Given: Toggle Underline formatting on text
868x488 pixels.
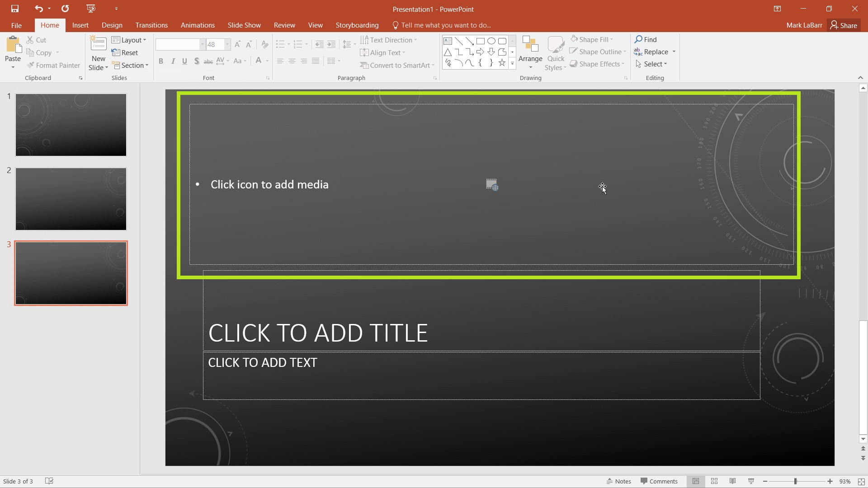Looking at the screenshot, I should [x=184, y=61].
